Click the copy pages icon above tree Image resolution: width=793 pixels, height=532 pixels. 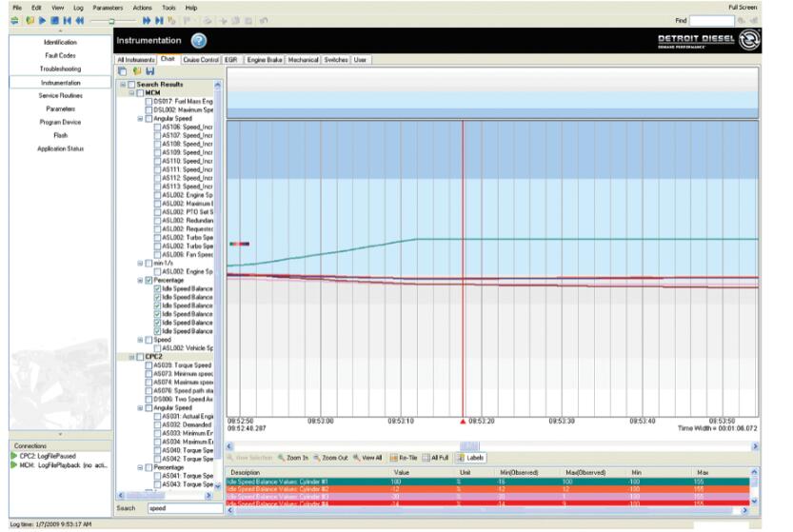click(122, 71)
